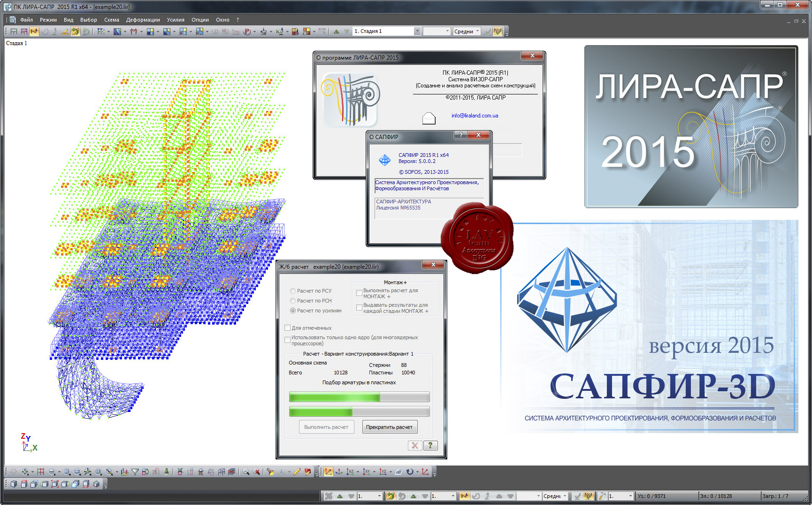Check Выполнять расчет для МОНТАЖ + checkbox
The width and height of the screenshot is (812, 505).
coord(359,293)
